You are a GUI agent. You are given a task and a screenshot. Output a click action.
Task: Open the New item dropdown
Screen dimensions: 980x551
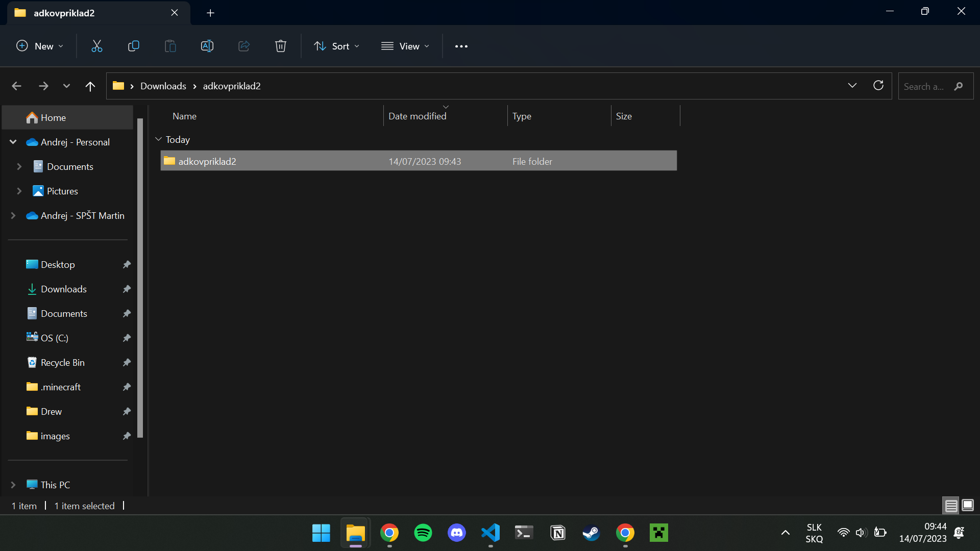pos(40,46)
